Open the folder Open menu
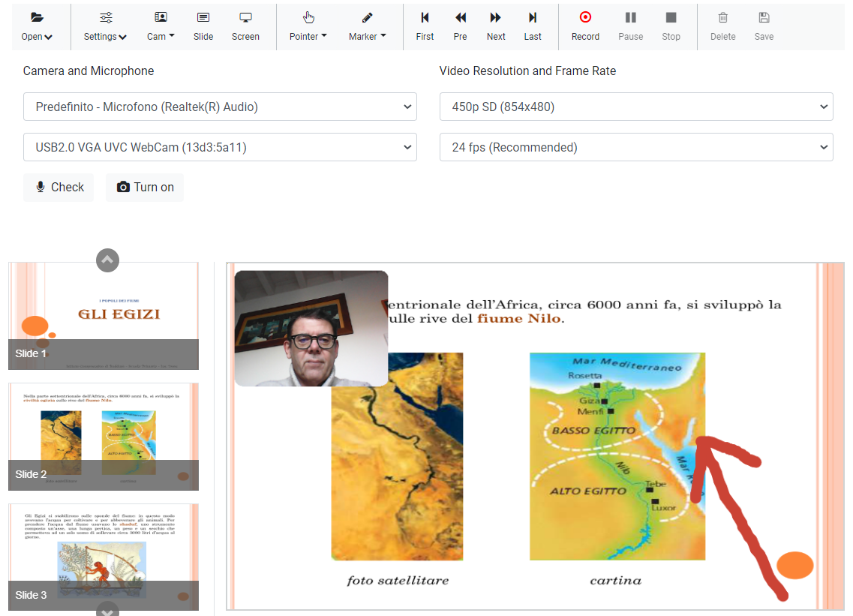Viewport: 853px width, 616px height. pos(37,27)
